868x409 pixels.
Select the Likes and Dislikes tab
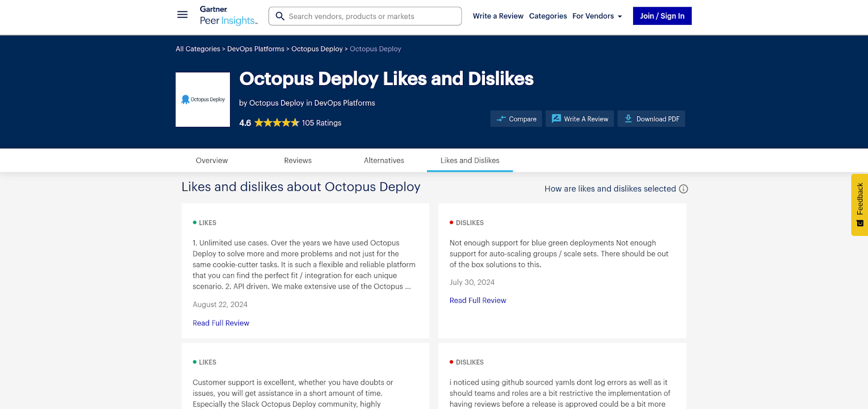[x=470, y=161]
